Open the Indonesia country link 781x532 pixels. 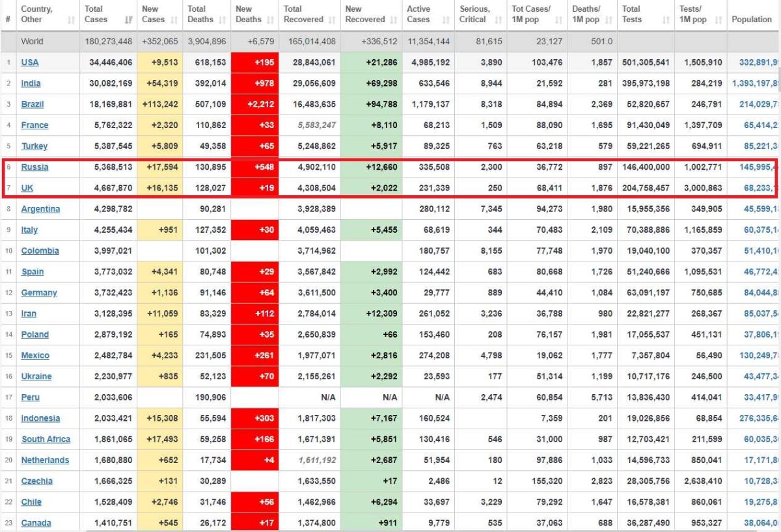tap(40, 418)
